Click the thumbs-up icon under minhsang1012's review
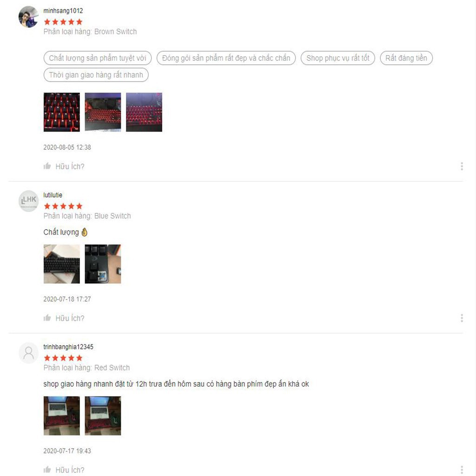This screenshot has height=476, width=476. click(47, 166)
